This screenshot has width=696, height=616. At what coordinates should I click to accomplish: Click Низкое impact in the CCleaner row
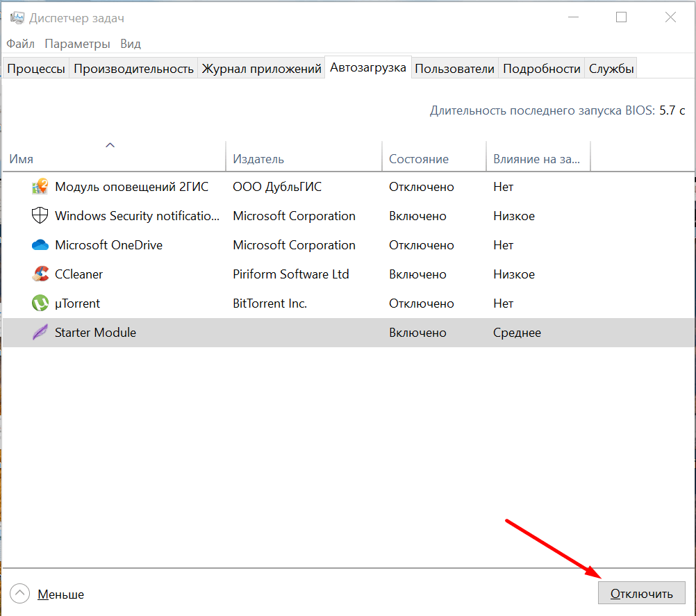tap(514, 274)
